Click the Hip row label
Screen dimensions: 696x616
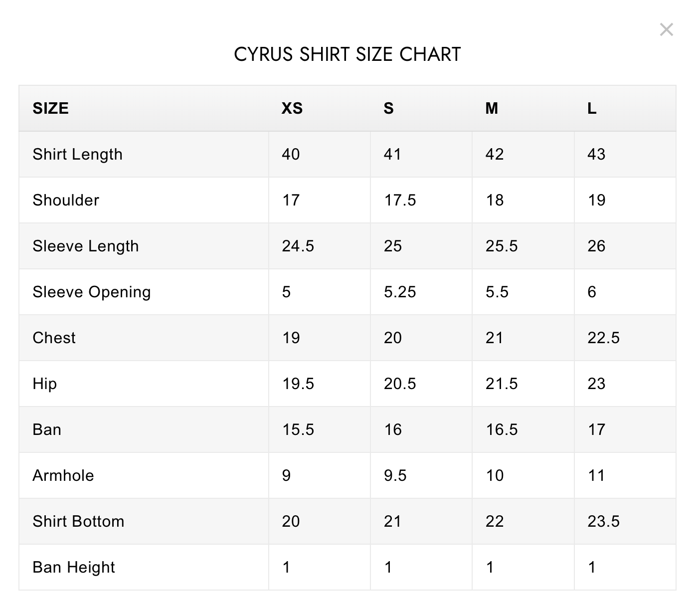click(x=45, y=384)
